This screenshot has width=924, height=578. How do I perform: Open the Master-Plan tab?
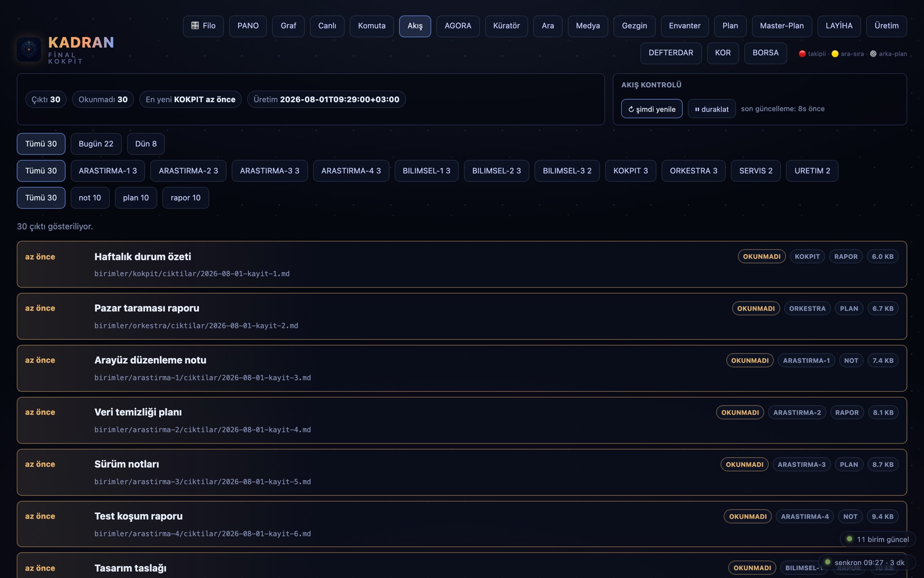[x=782, y=26]
